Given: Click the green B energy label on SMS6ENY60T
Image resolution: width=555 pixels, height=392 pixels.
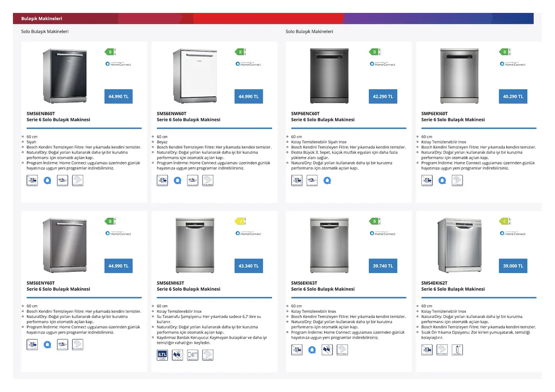Looking at the screenshot, I should pos(110,221).
